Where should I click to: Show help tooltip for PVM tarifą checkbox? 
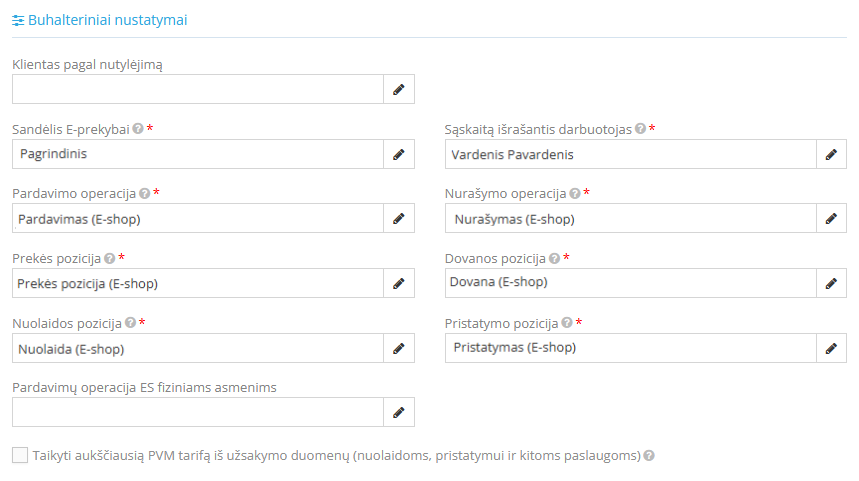[x=649, y=456]
